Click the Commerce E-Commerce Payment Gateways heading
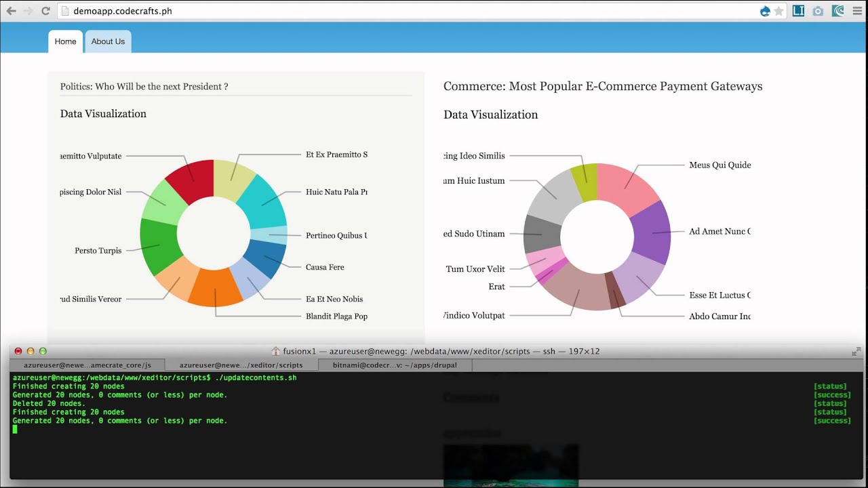The image size is (868, 488). tap(603, 86)
